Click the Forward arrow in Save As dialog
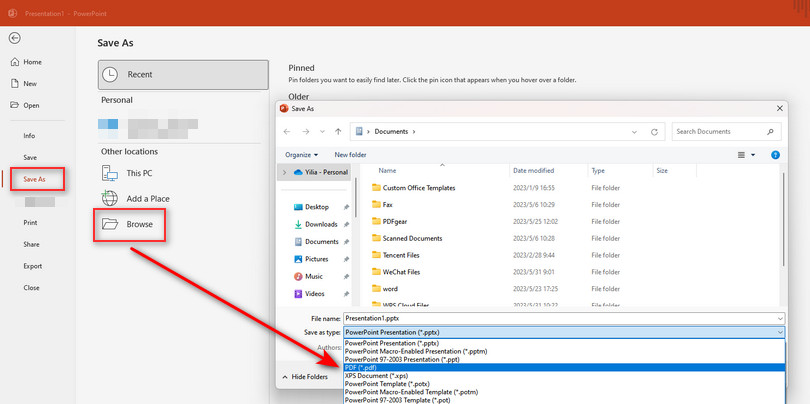Screen dimensions: 810x404 tap(305, 132)
